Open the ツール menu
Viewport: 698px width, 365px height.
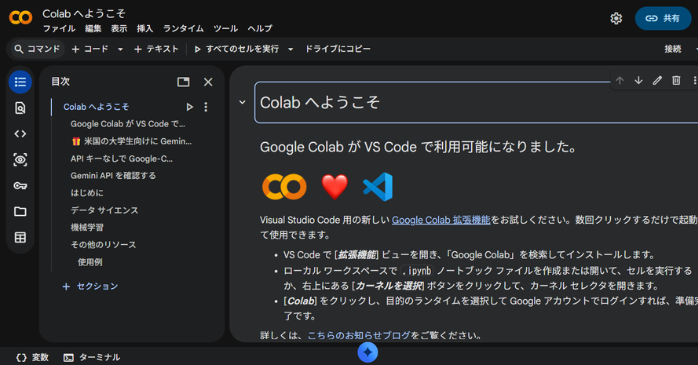pyautogui.click(x=225, y=28)
